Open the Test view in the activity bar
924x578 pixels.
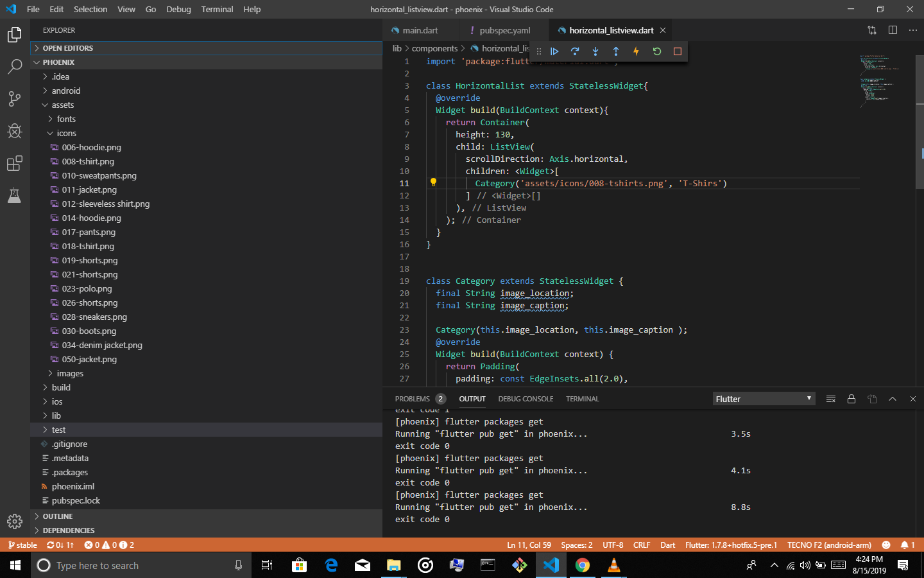click(x=14, y=197)
